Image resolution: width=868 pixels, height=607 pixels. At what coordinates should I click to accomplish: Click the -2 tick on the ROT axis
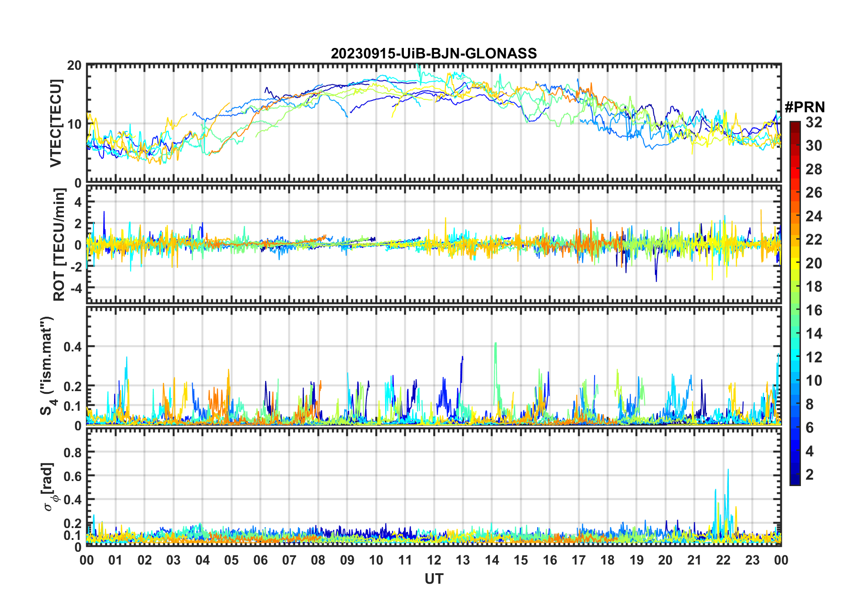(x=76, y=267)
